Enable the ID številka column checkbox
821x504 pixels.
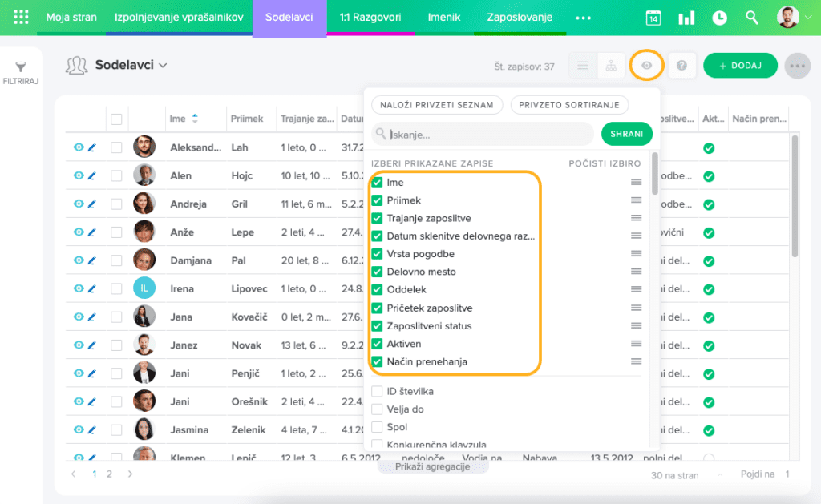coord(377,392)
